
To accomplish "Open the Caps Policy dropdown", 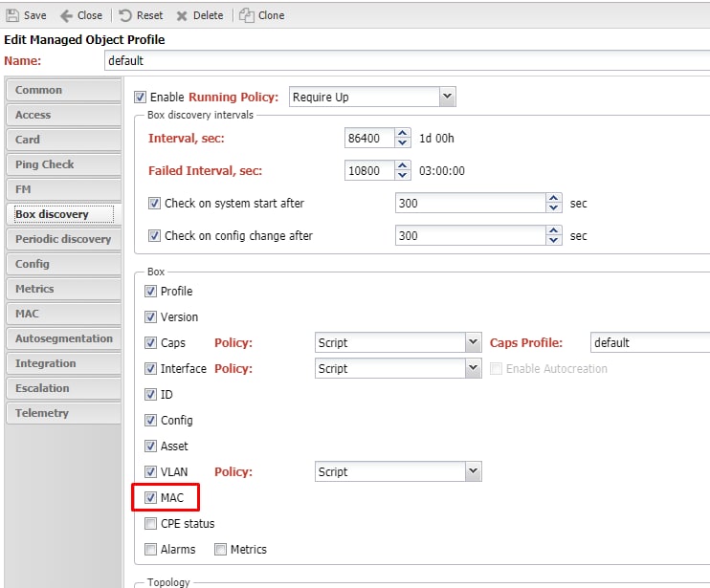I will click(x=474, y=342).
